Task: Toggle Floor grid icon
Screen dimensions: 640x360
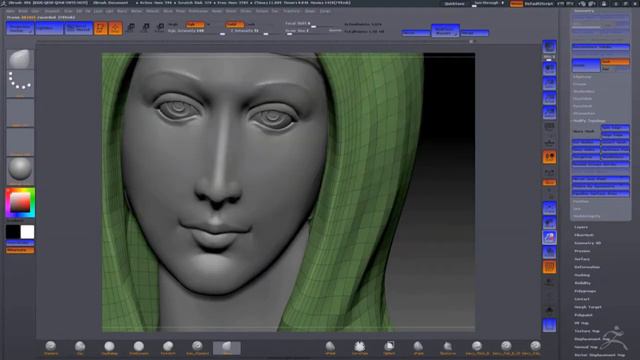Action: [549, 142]
